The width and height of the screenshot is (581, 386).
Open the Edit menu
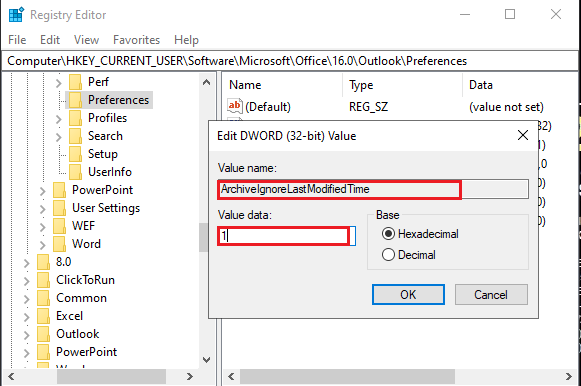tap(50, 40)
